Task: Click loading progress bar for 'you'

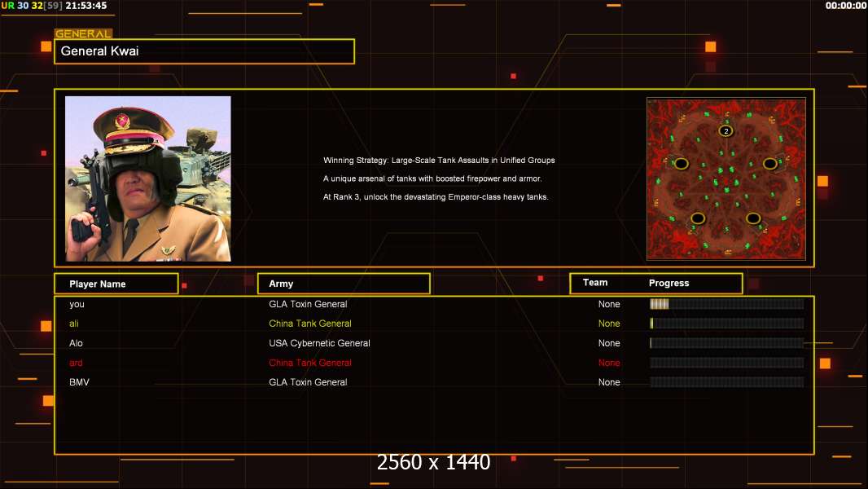Action: pyautogui.click(x=727, y=304)
